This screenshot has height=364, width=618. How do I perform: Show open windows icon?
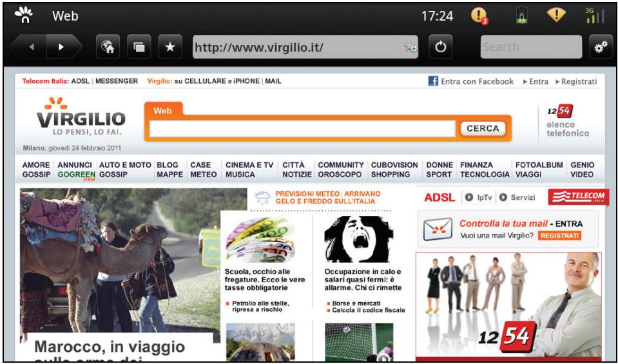[139, 47]
